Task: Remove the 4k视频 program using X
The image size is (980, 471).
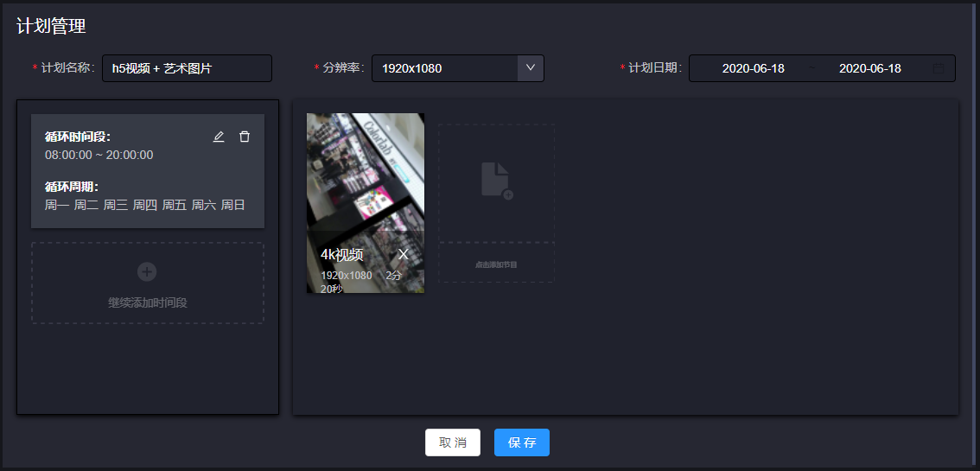Action: (403, 254)
